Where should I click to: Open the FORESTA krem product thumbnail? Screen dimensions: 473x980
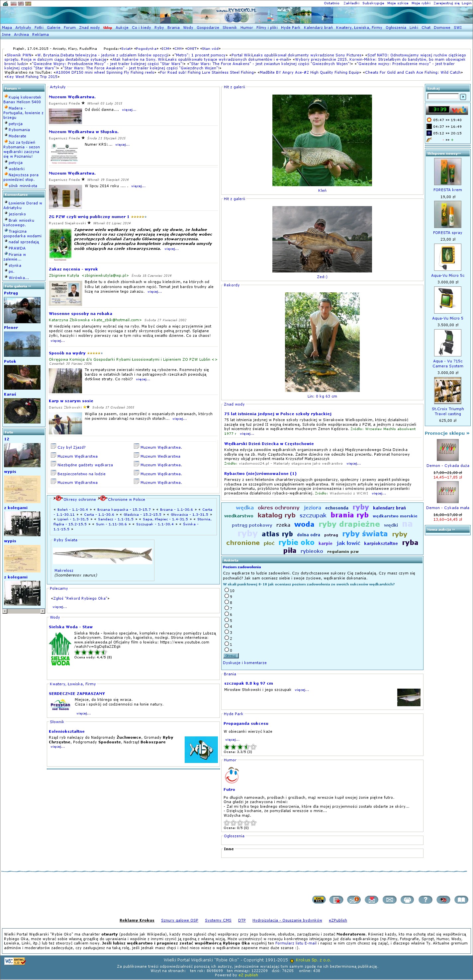(447, 172)
